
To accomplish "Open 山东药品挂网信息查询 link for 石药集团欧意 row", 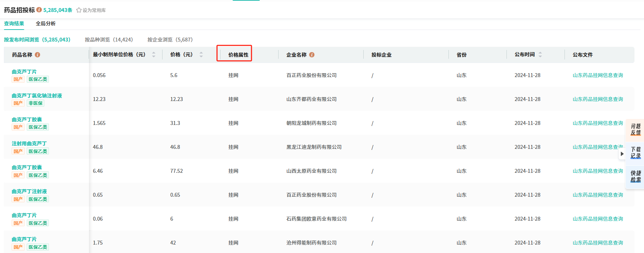I will (x=598, y=219).
